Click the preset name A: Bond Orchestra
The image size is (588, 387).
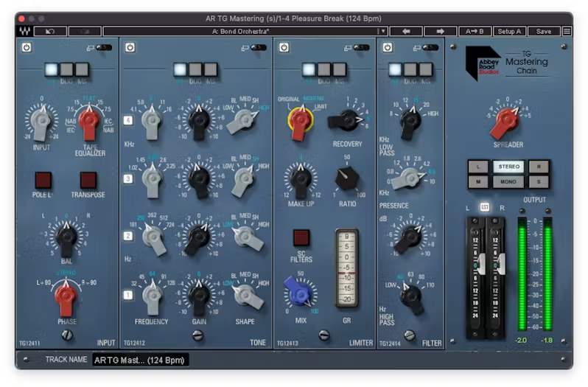240,31
